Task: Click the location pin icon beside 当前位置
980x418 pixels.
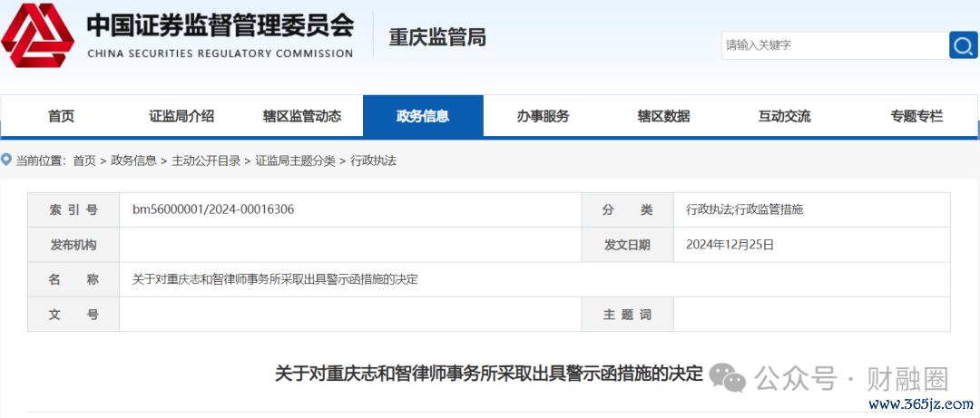Action: (7, 160)
